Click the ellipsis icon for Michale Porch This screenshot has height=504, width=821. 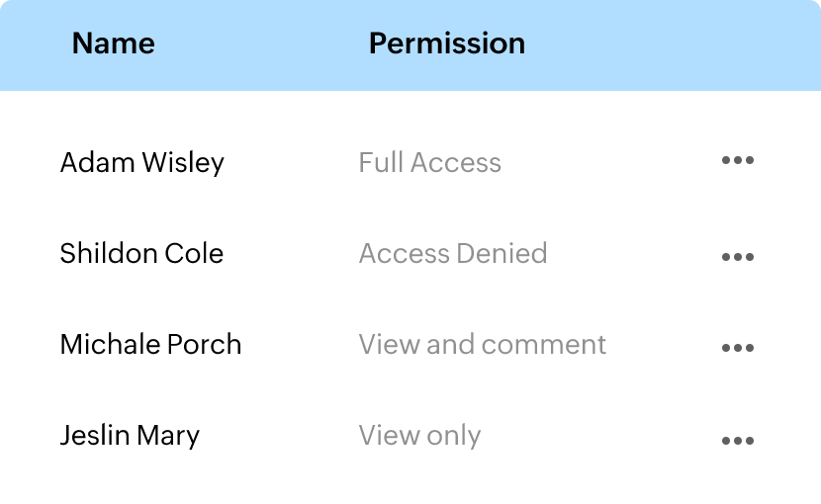738,348
